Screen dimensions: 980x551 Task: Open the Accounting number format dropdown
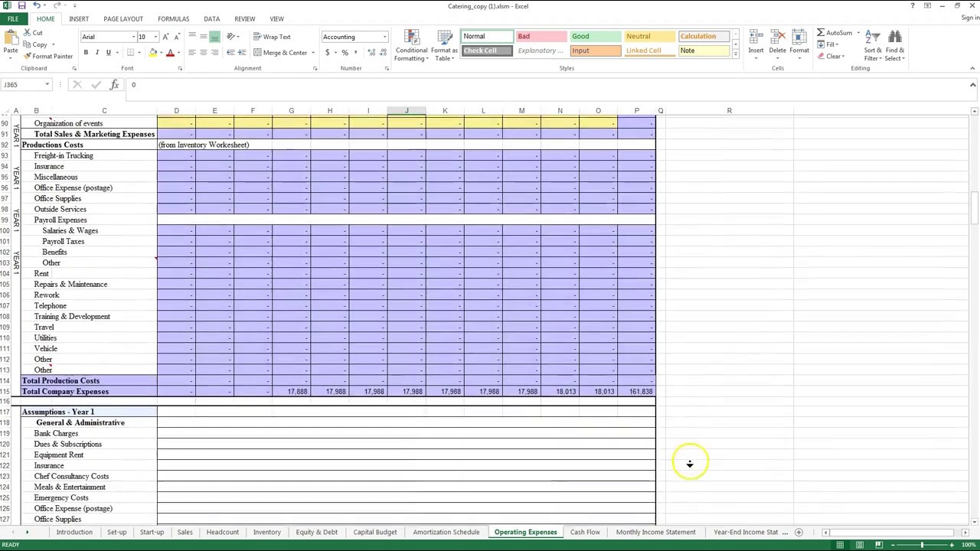point(384,37)
